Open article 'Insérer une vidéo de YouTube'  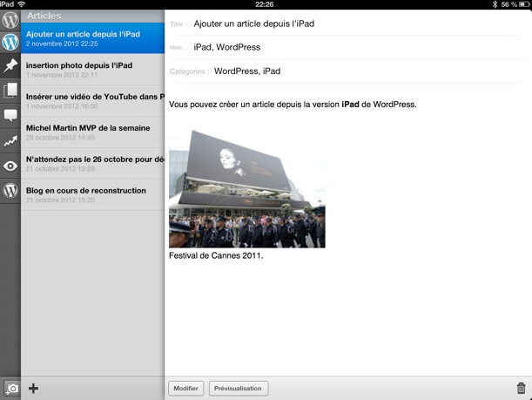tap(92, 101)
